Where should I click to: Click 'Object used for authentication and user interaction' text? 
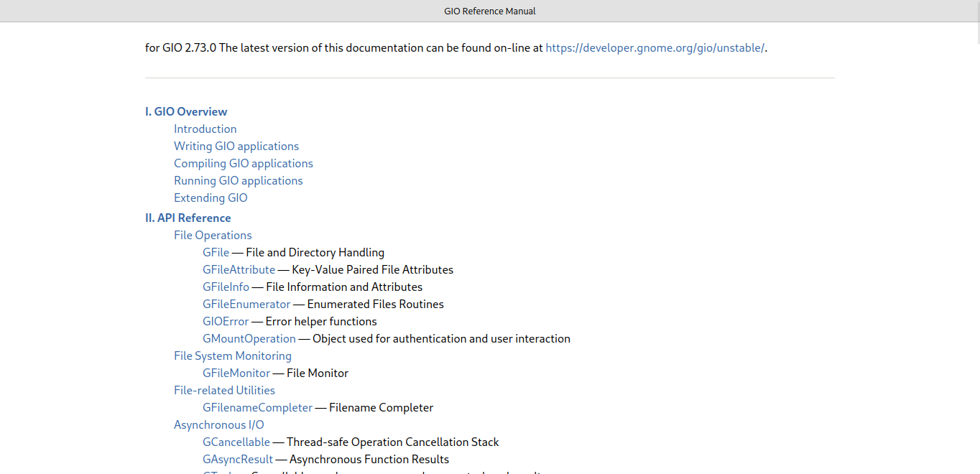point(441,338)
